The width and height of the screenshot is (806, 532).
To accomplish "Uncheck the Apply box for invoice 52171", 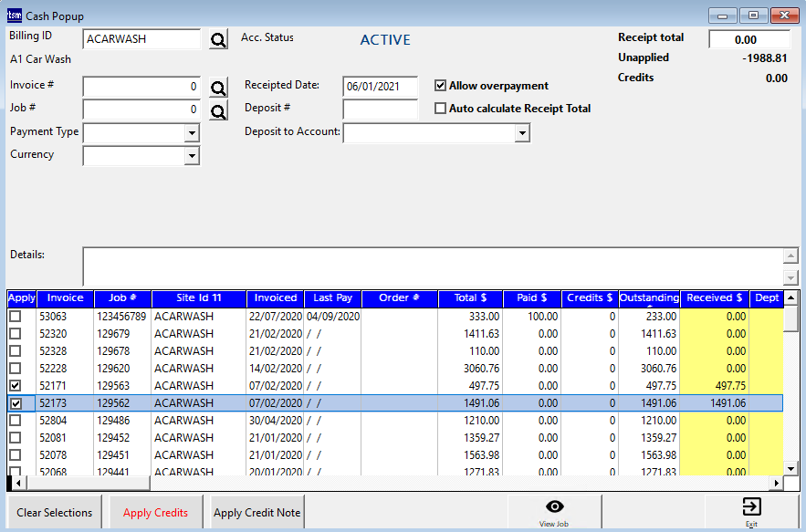I will coord(14,385).
